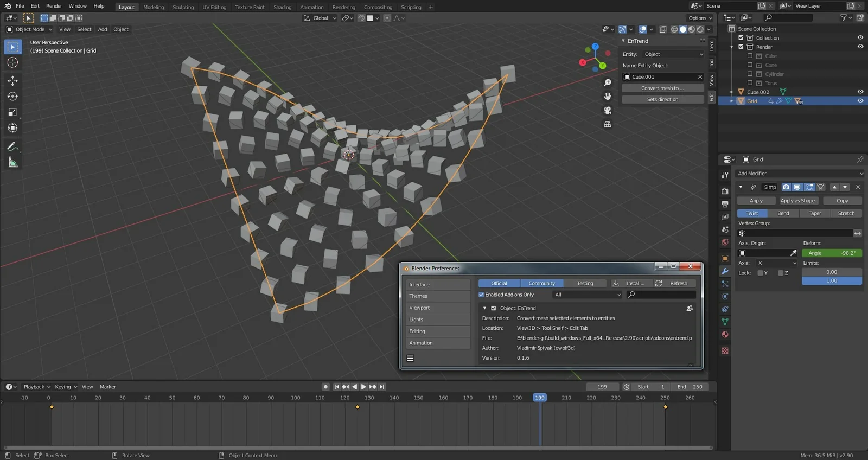Toggle camera view icon in viewport

(x=608, y=110)
